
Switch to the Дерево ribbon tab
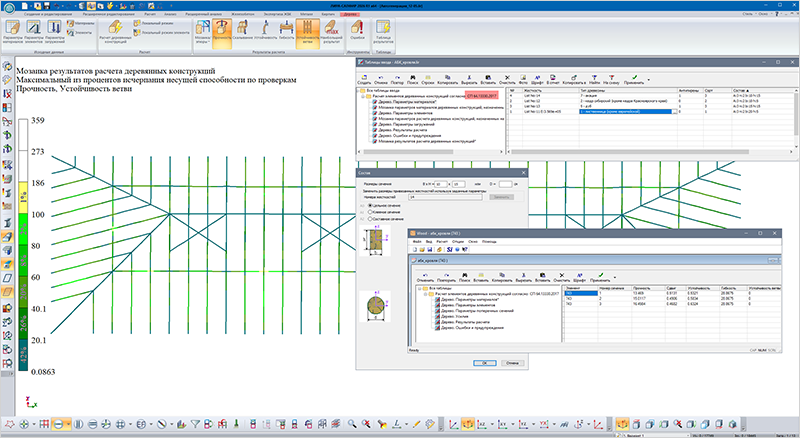click(351, 14)
